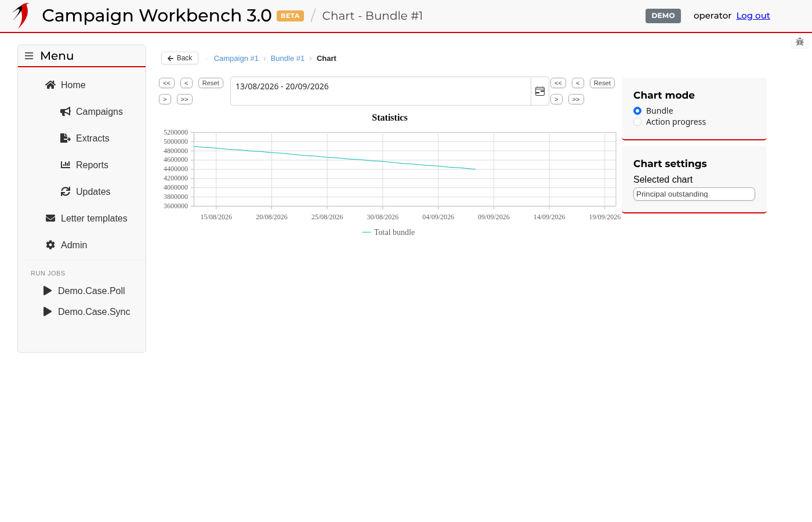Click the BETA badge in the header
The image size is (812, 522).
290,16
